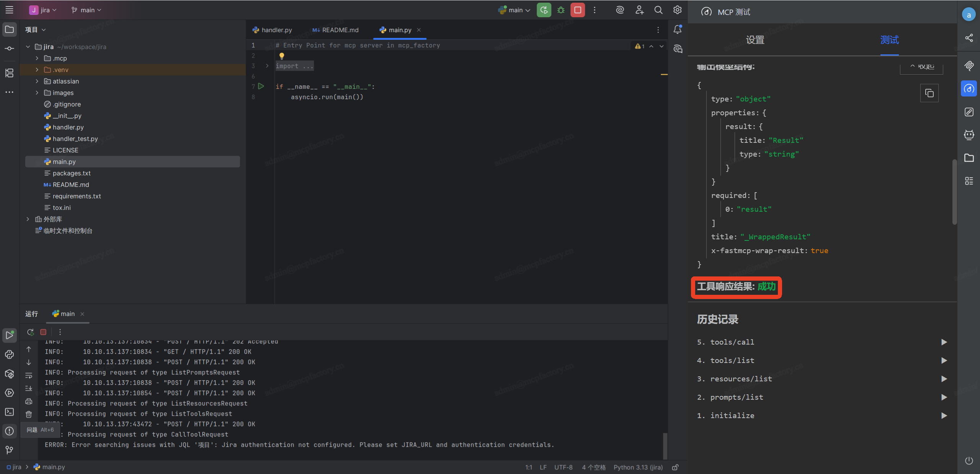
Task: Open the Problems tool window icon
Action: coord(9,431)
